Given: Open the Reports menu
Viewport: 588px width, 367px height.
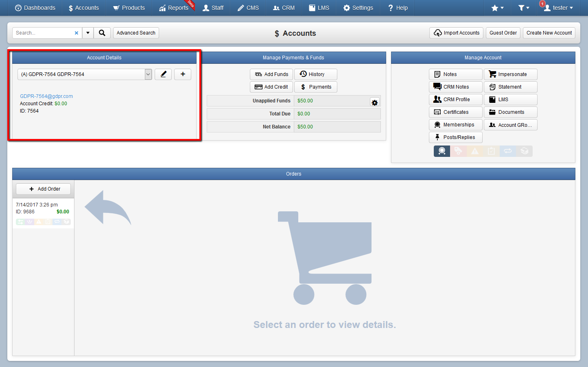Looking at the screenshot, I should point(174,8).
